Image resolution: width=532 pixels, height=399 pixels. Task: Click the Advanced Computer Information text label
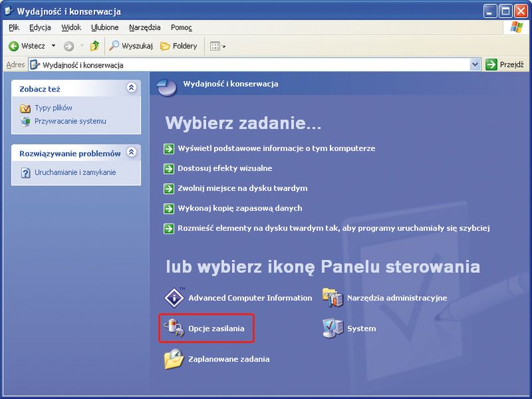coord(251,298)
